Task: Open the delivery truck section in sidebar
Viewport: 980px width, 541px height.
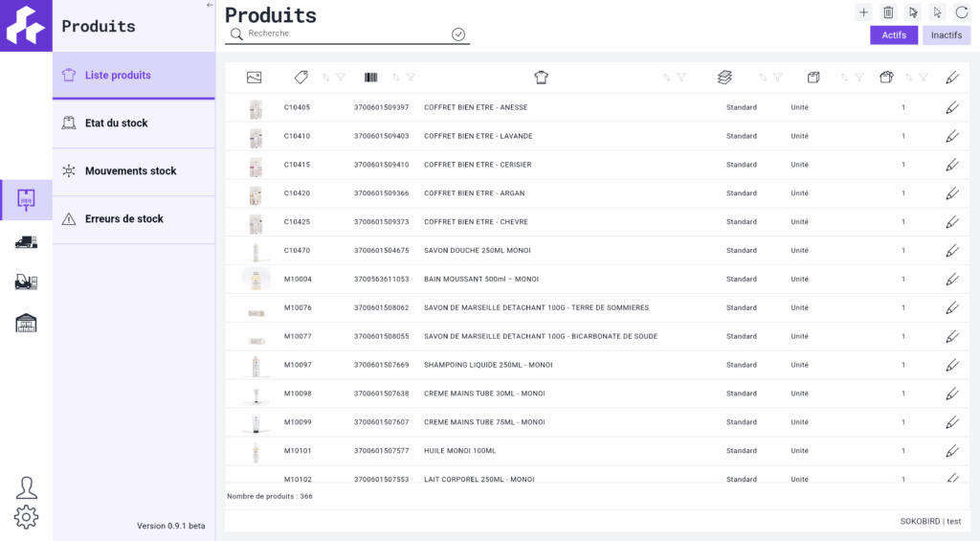Action: tap(26, 242)
